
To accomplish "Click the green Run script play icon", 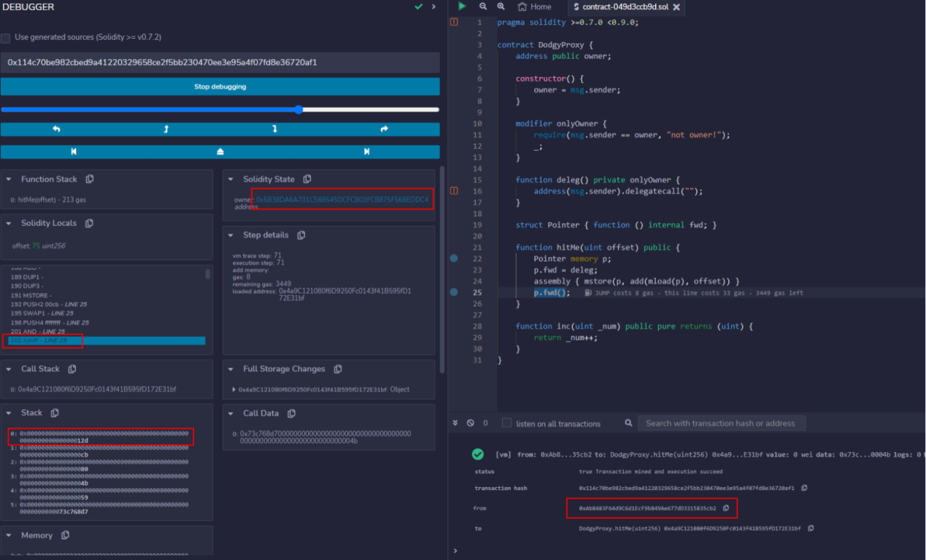I will pyautogui.click(x=461, y=7).
